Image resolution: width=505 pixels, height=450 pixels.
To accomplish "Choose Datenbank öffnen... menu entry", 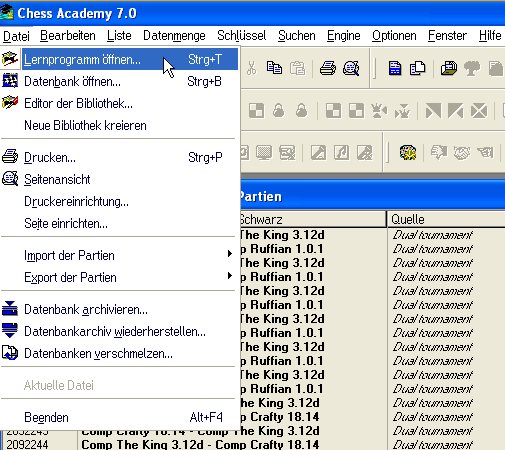I will (119, 81).
